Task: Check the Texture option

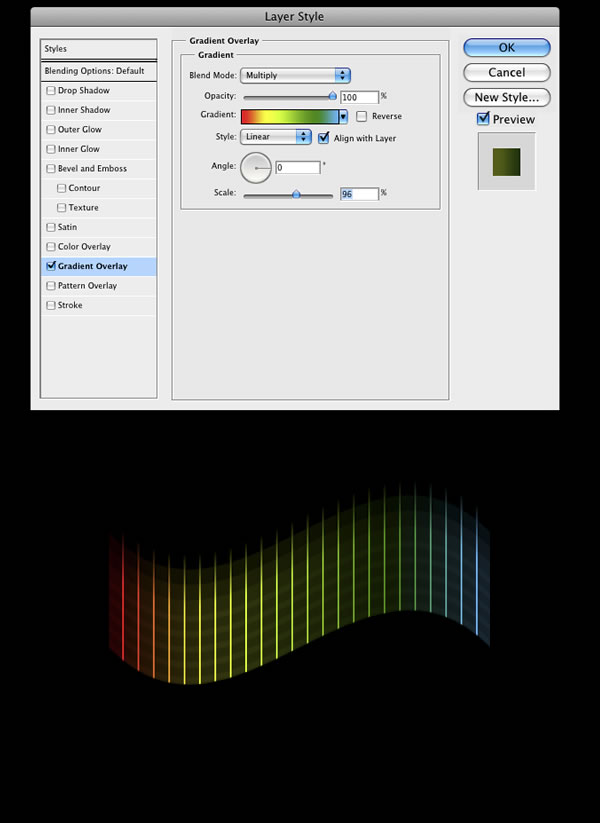Action: pos(61,208)
